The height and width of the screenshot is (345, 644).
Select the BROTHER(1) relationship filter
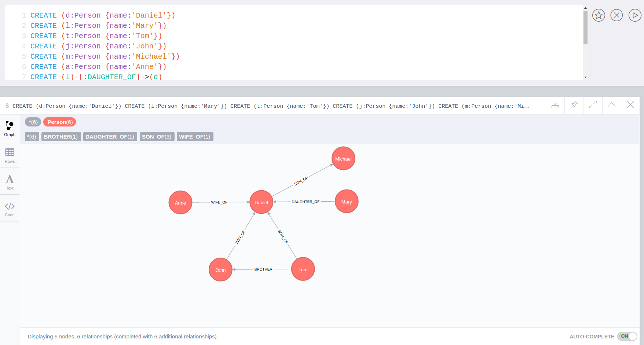pos(61,136)
